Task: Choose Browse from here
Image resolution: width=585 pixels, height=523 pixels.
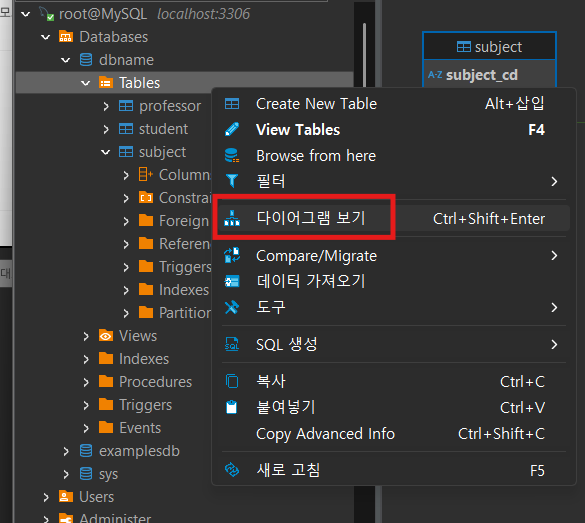Action: pyautogui.click(x=394, y=155)
